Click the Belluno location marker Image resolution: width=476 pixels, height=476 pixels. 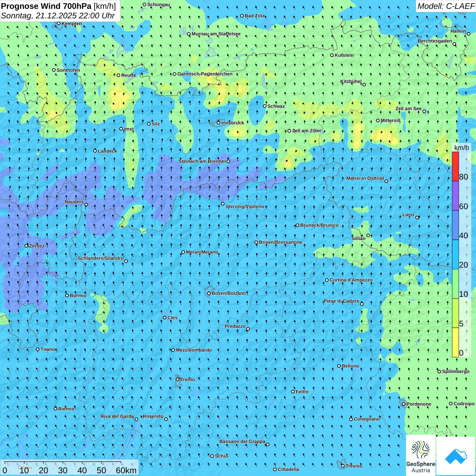click(x=339, y=366)
